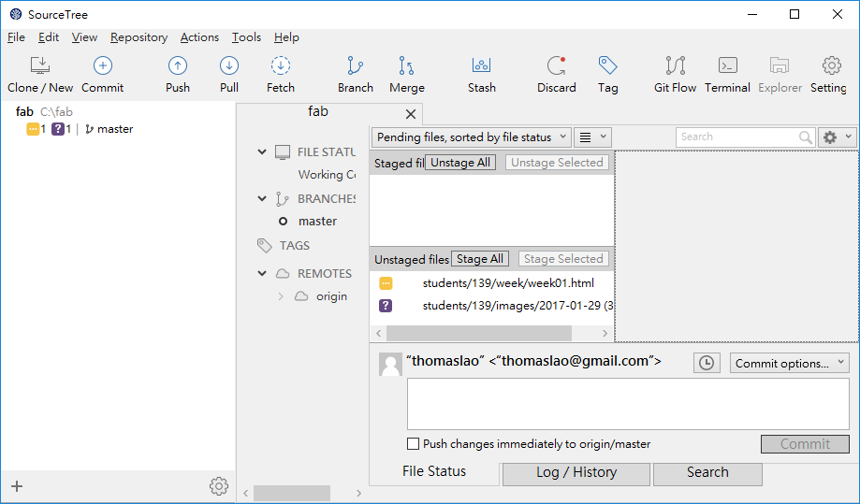Click the Clone / New toolbar icon

(x=40, y=65)
